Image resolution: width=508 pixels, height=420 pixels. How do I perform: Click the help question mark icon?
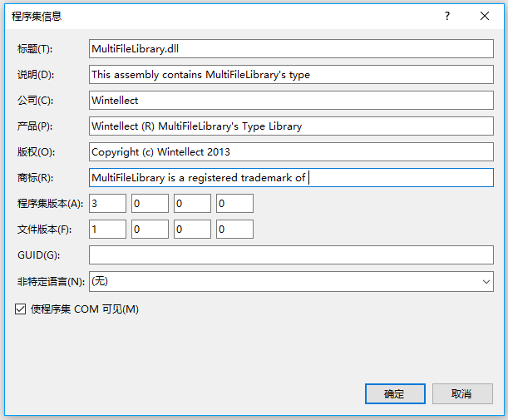tap(447, 16)
